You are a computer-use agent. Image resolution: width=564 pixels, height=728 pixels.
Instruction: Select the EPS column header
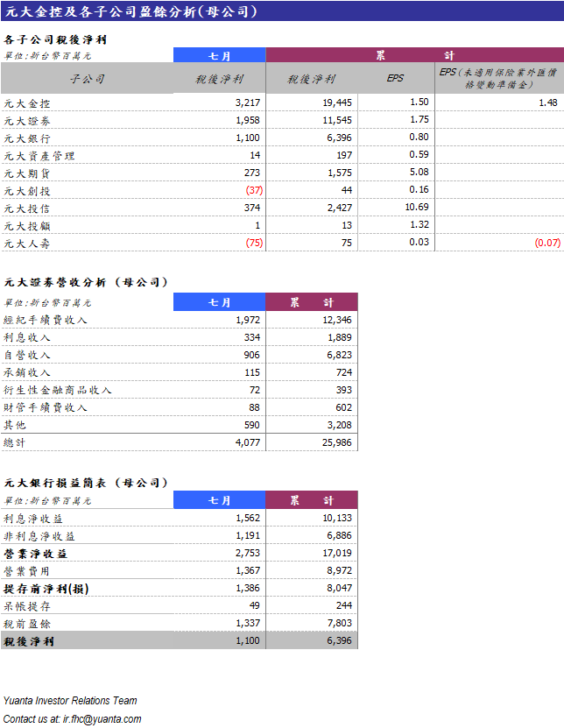point(395,78)
